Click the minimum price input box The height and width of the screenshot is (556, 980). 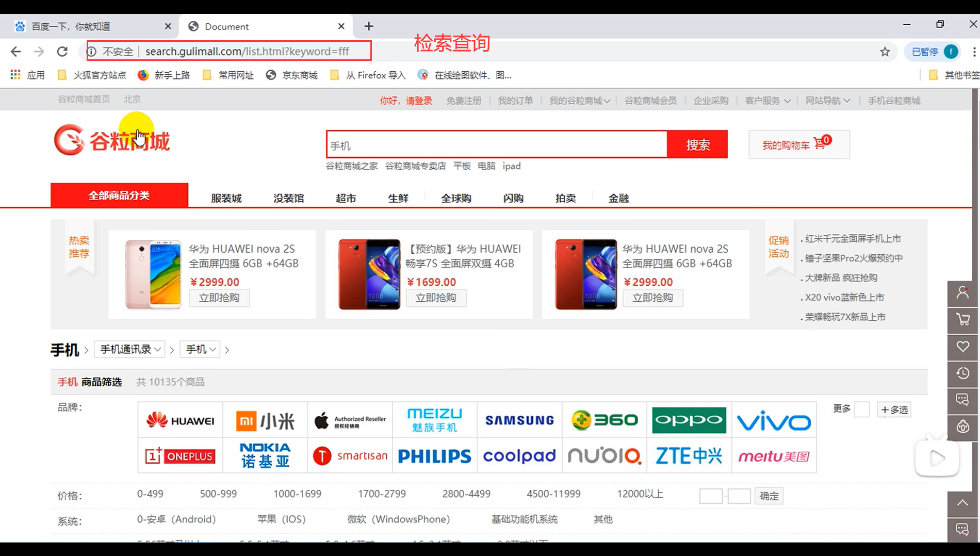[711, 496]
